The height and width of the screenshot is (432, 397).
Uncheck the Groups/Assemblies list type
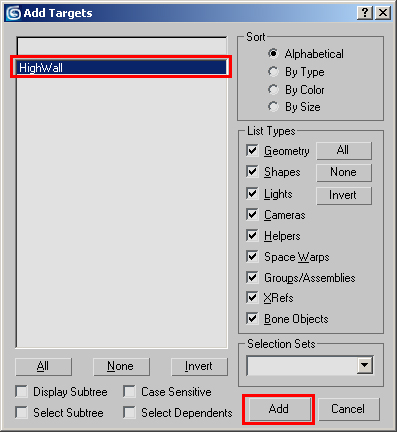pos(252,277)
